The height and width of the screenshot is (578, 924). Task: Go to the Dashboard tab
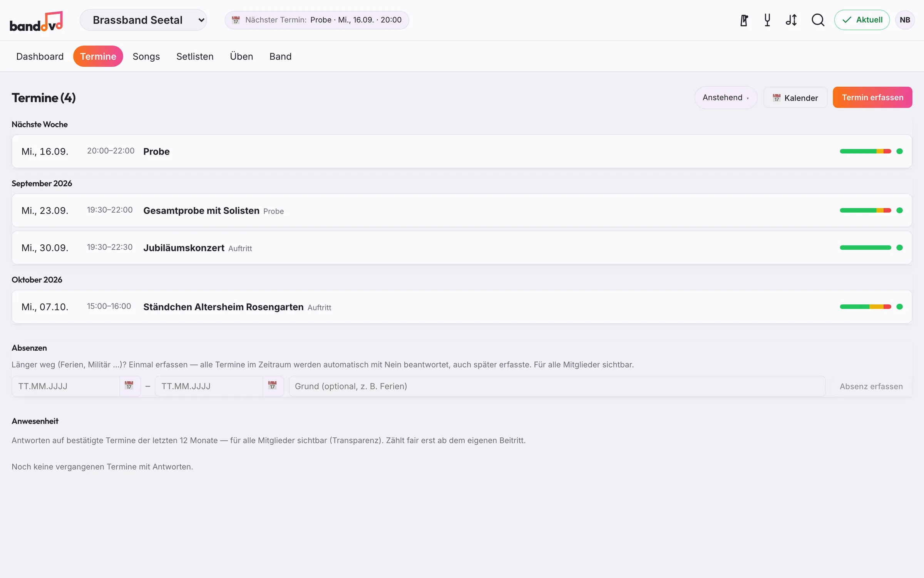click(x=40, y=56)
